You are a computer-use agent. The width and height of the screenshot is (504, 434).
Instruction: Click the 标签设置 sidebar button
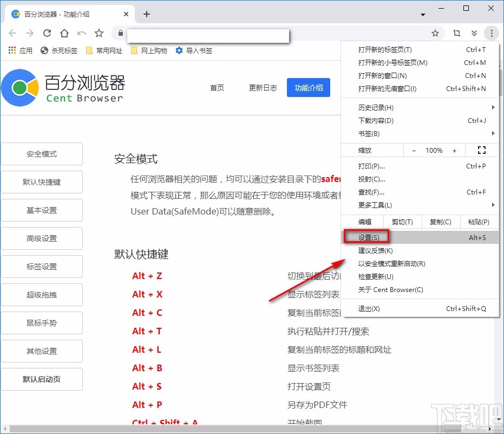tap(42, 267)
